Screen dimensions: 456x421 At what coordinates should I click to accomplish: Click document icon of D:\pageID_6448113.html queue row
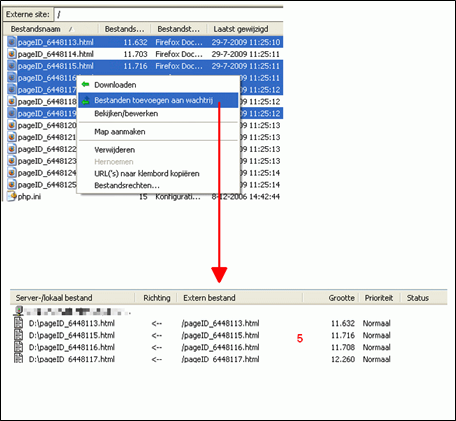[19, 323]
